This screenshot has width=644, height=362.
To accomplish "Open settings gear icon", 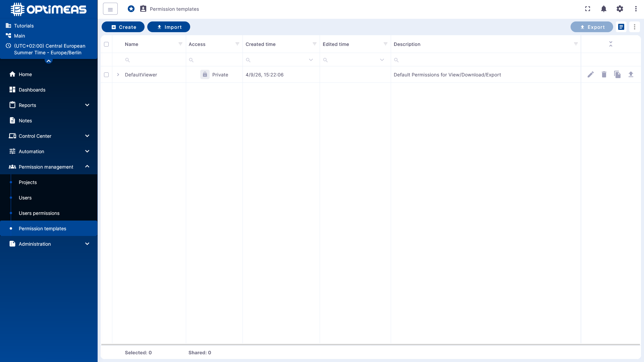I will (x=620, y=9).
